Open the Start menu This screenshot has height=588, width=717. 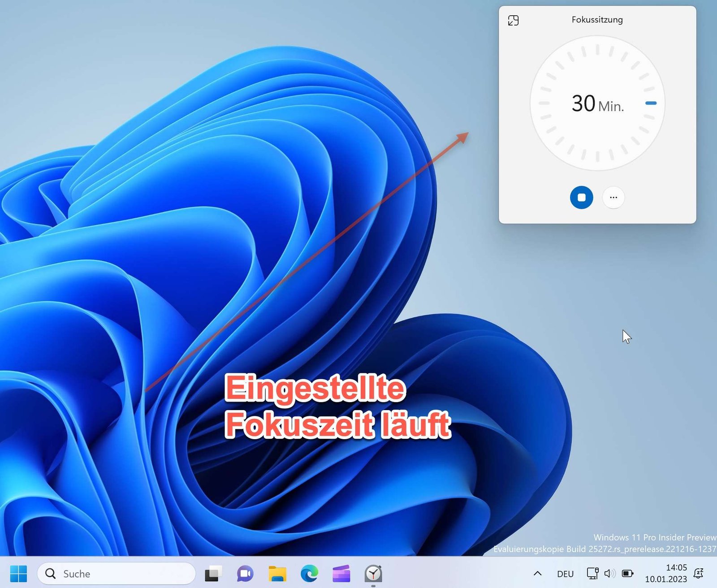pyautogui.click(x=19, y=574)
